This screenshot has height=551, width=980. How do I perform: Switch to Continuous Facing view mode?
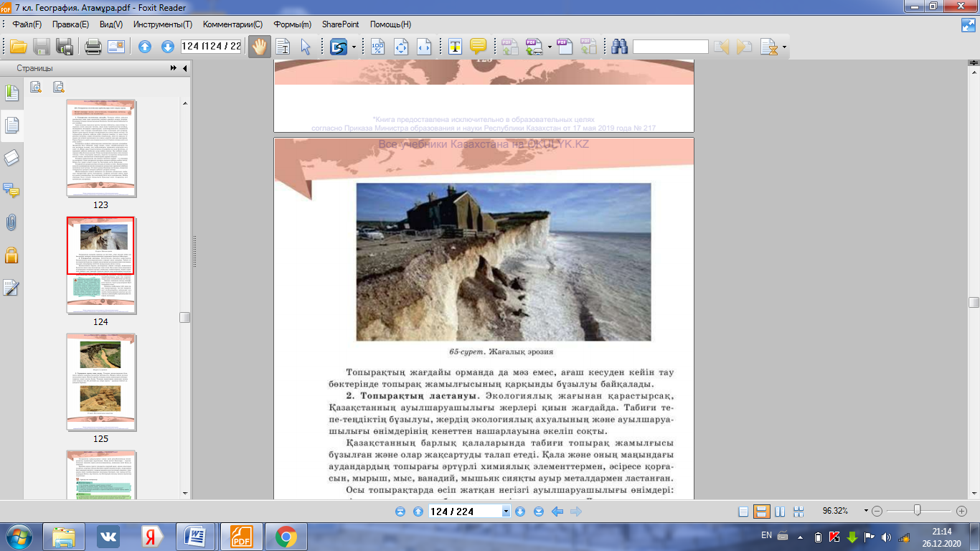(x=798, y=512)
